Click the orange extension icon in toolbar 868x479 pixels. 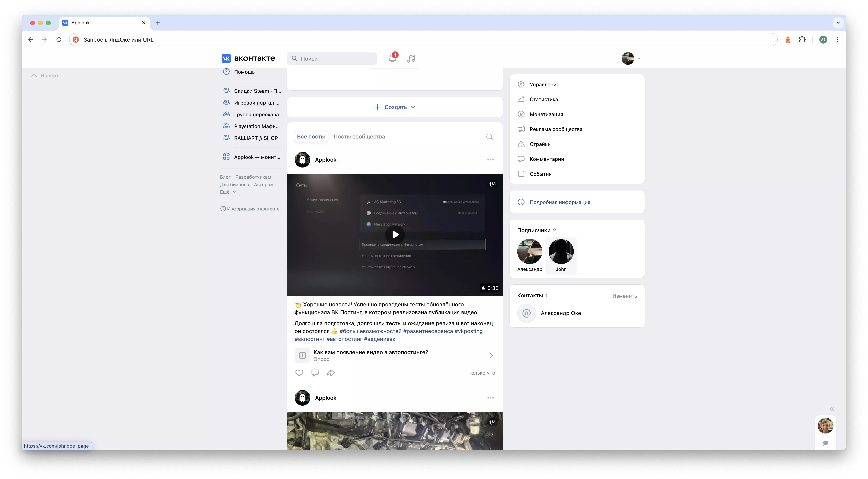[788, 40]
